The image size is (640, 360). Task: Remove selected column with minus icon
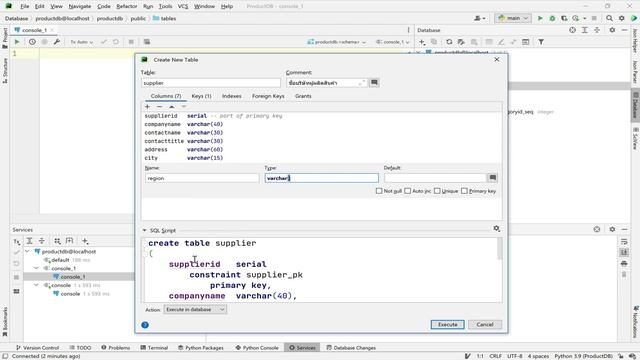160,107
